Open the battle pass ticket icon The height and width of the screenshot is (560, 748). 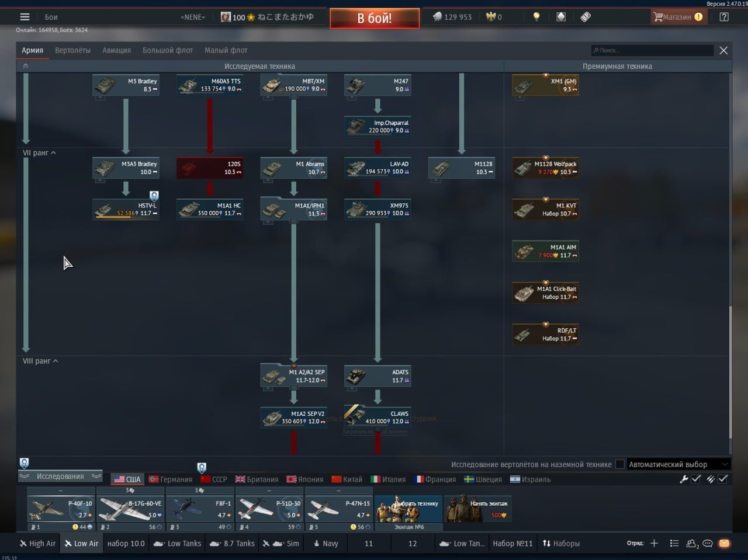586,17
